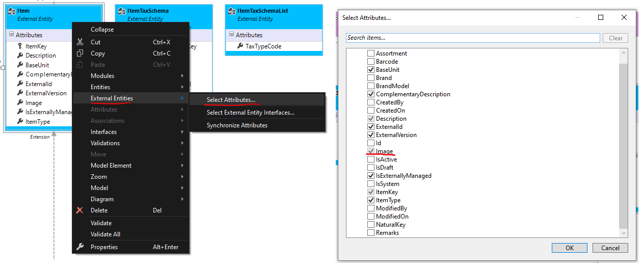Choose Collapse from the context menu
The image size is (644, 269).
[131, 30]
